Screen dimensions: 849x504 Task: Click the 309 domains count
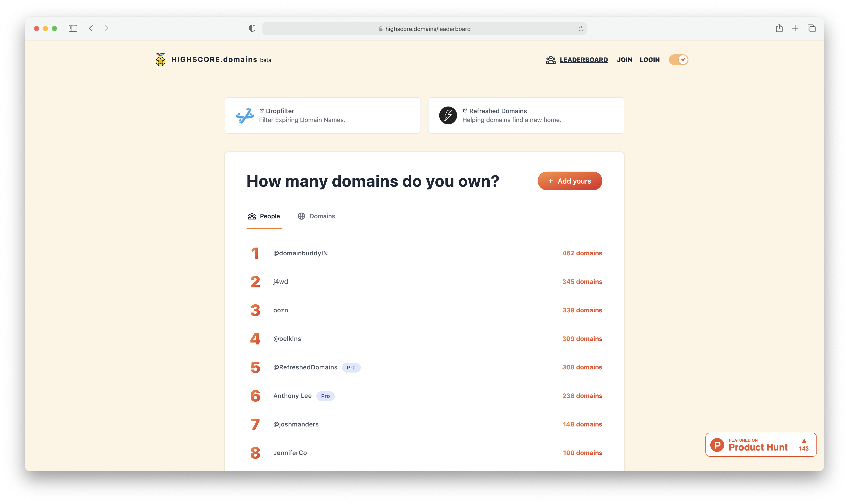[x=582, y=339]
